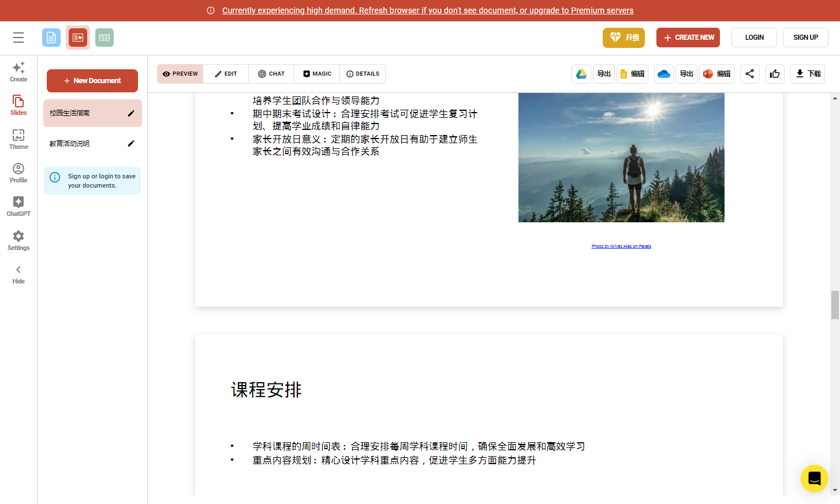
Task: Open the Photo by Pexels credit link
Action: tap(621, 247)
